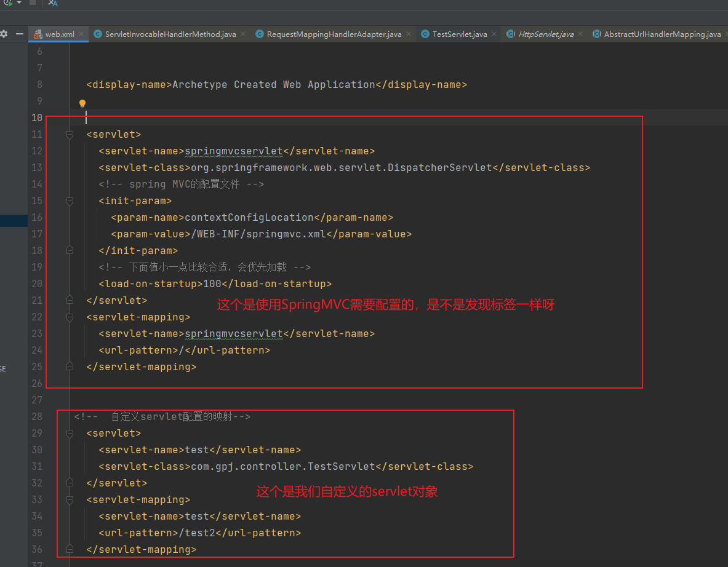Click line number 31 in the gutter
The height and width of the screenshot is (567, 728).
[37, 466]
